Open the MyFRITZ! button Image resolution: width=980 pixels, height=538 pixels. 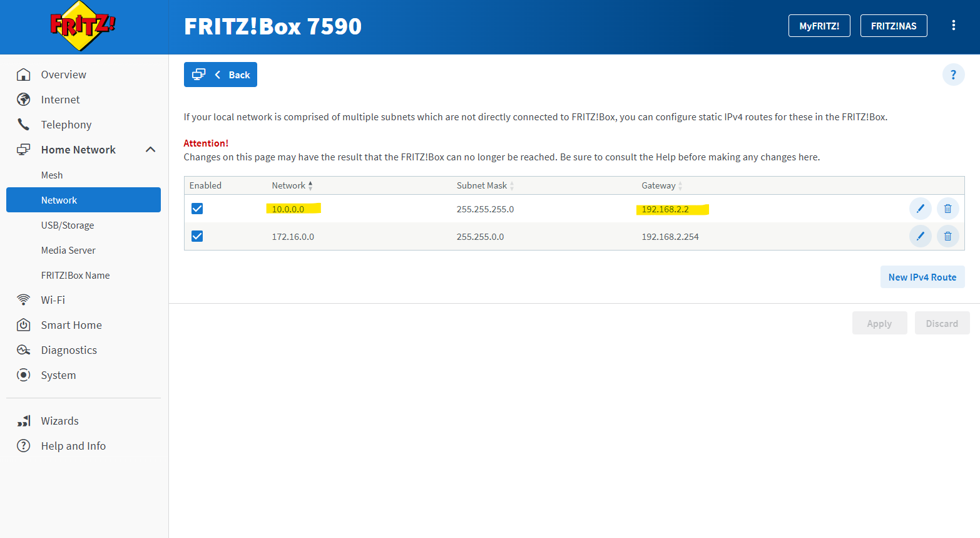click(x=819, y=26)
